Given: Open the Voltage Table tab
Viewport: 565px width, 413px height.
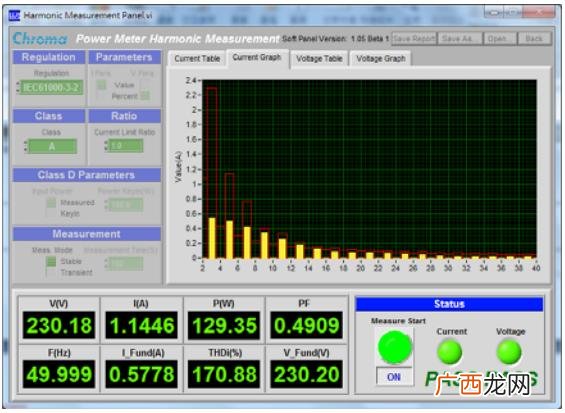Looking at the screenshot, I should tap(319, 58).
